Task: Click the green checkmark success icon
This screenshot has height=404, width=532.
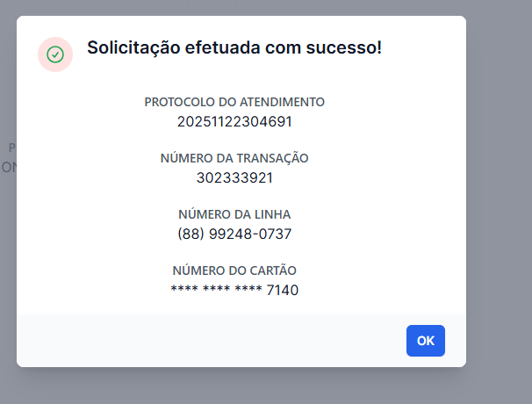Action: coord(55,54)
